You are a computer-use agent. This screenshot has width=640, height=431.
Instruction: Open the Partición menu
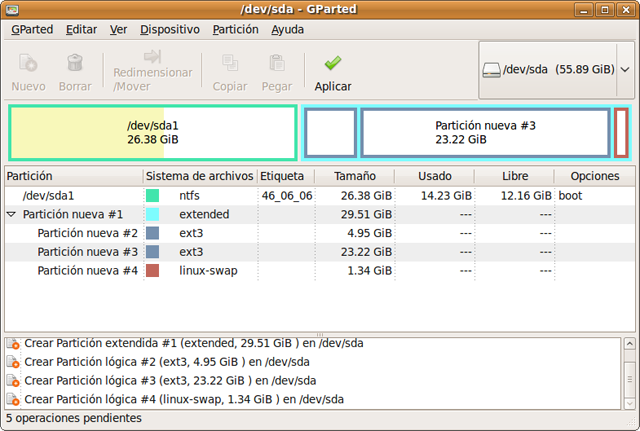(x=235, y=29)
